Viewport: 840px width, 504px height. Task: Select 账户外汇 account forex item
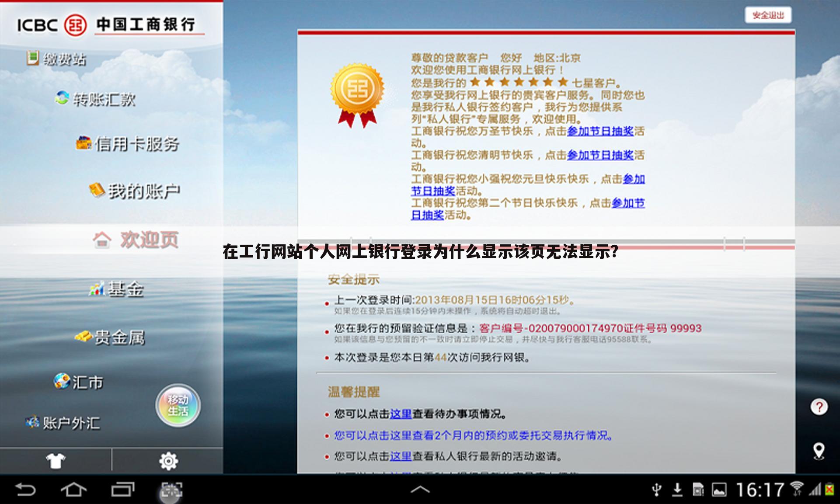click(x=63, y=423)
